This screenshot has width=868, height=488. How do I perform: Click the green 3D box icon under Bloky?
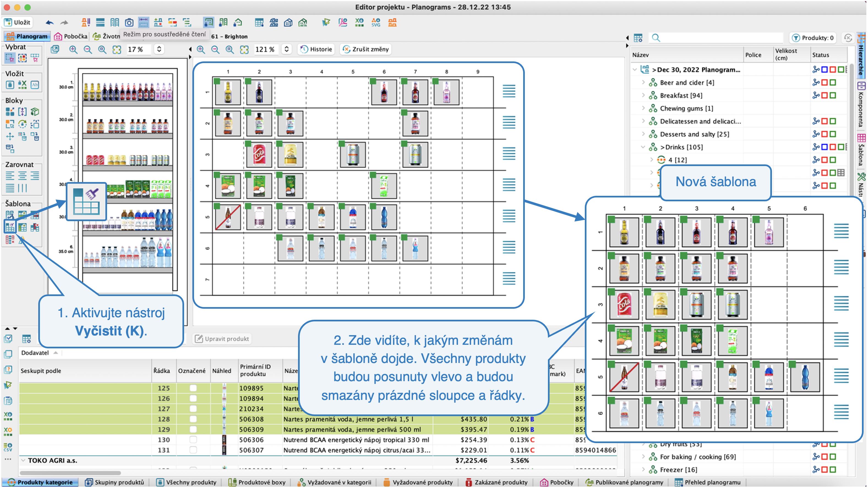[x=35, y=112]
